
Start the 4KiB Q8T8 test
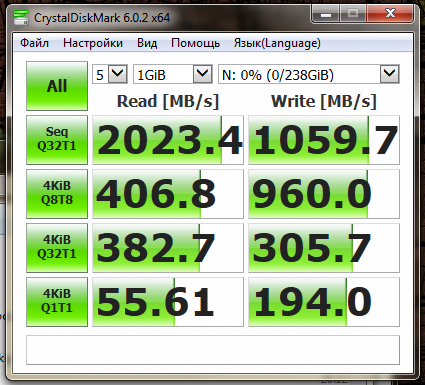(57, 194)
